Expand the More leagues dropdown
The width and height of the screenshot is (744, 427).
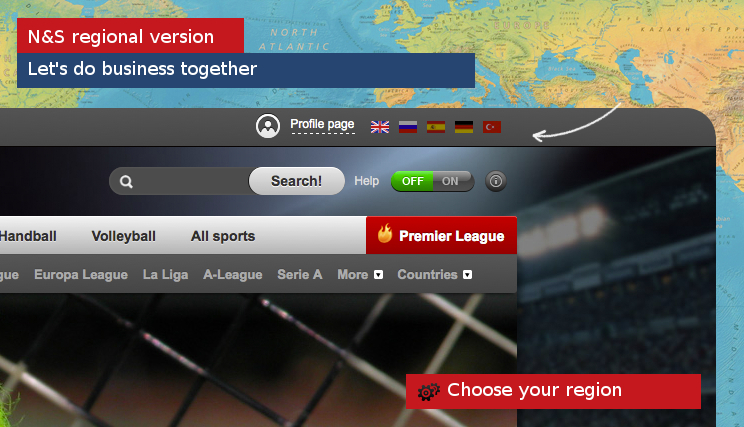[360, 275]
